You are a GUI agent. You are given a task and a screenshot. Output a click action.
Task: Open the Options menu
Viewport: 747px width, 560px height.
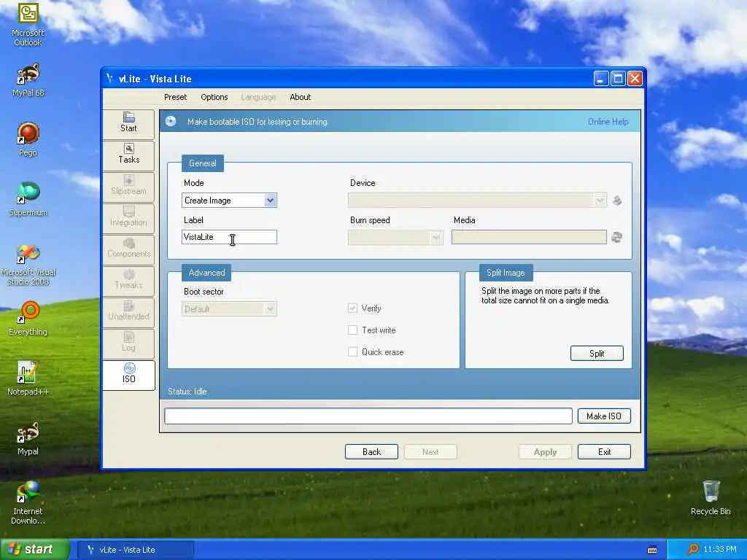pos(214,97)
